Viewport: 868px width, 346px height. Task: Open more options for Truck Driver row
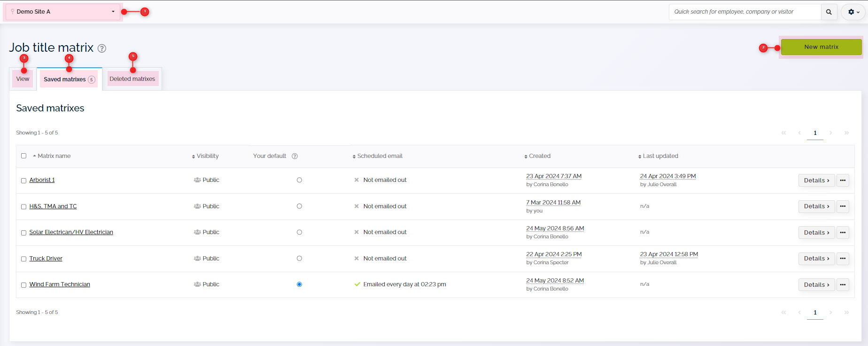pyautogui.click(x=843, y=259)
